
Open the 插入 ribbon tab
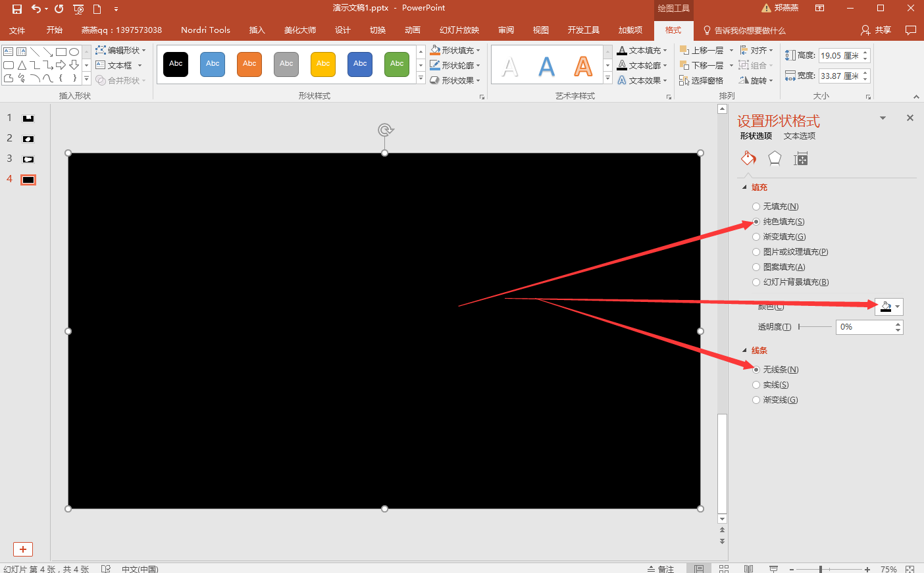point(257,30)
